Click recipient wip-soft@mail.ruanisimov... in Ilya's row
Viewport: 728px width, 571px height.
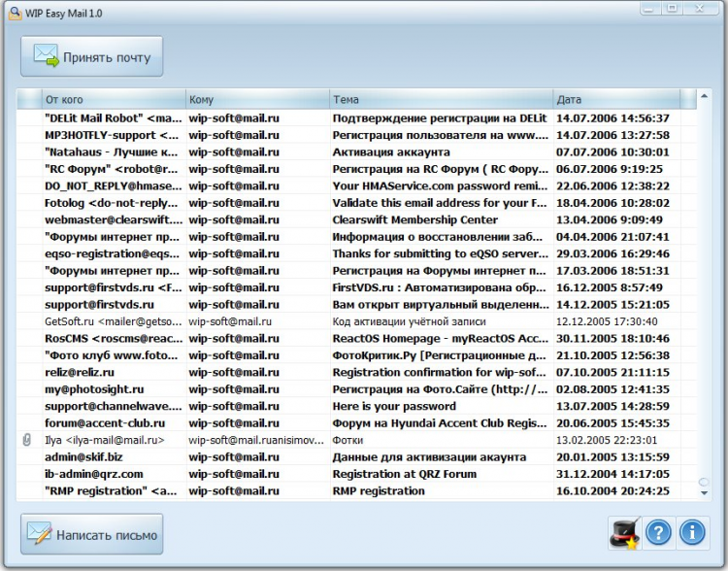(256, 440)
